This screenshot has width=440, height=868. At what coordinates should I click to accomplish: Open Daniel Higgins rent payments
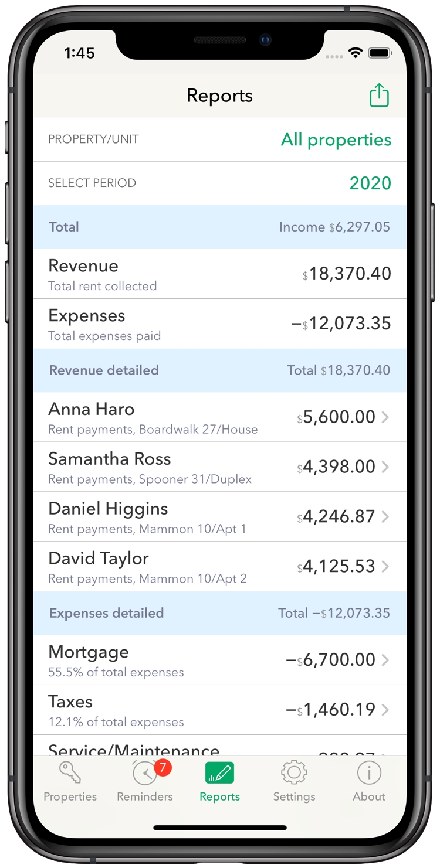pyautogui.click(x=219, y=517)
